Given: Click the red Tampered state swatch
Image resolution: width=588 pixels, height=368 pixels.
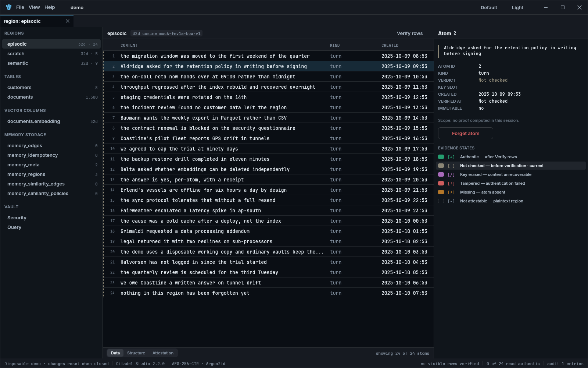Looking at the screenshot, I should (441, 183).
